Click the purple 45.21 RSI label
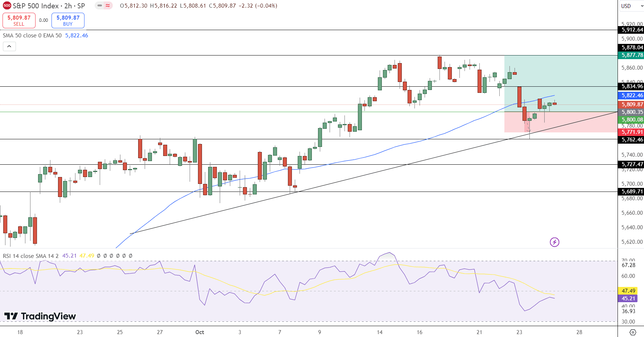Viewport: 644px width, 337px height. click(x=628, y=299)
